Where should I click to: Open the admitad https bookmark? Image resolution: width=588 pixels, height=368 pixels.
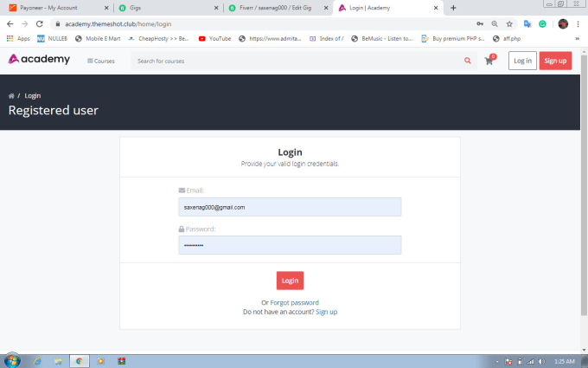click(270, 39)
